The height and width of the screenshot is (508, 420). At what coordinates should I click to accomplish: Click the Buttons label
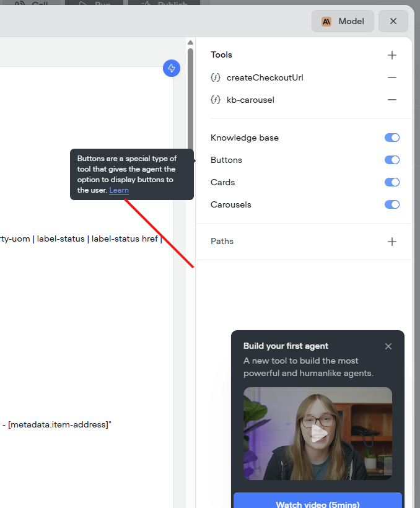[x=226, y=160]
